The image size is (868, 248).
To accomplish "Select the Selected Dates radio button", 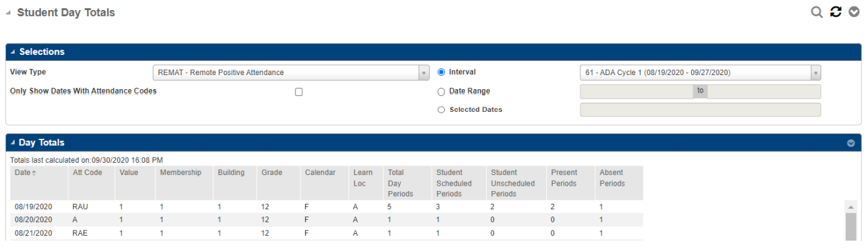I will pos(441,110).
